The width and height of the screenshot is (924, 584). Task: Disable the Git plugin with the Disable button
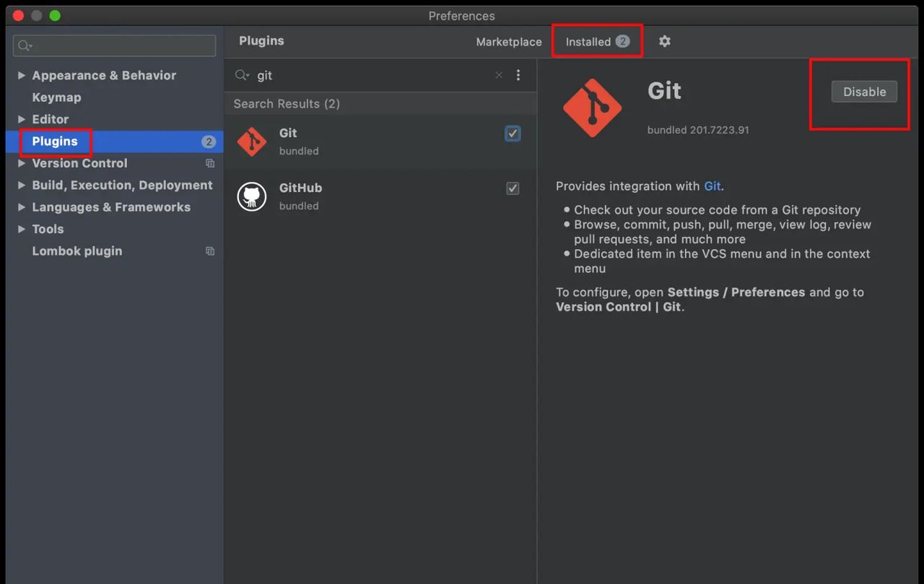(864, 92)
